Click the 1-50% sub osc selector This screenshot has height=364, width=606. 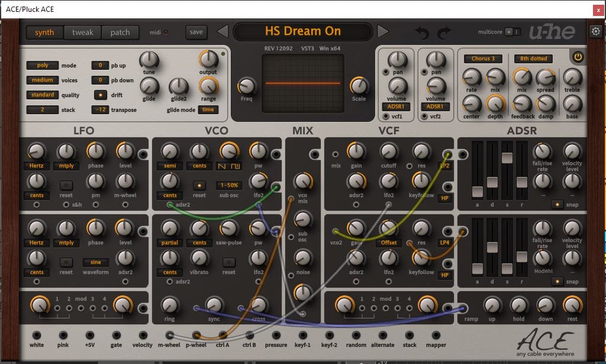(229, 185)
